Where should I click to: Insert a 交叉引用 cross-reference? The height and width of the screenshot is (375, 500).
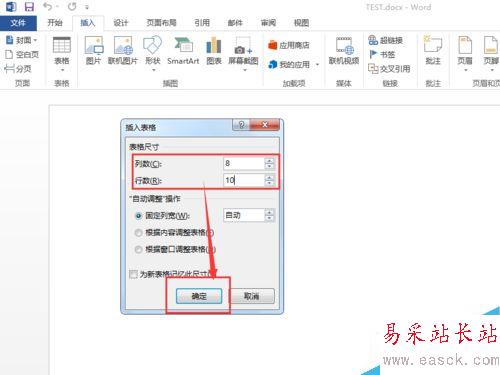coord(389,69)
